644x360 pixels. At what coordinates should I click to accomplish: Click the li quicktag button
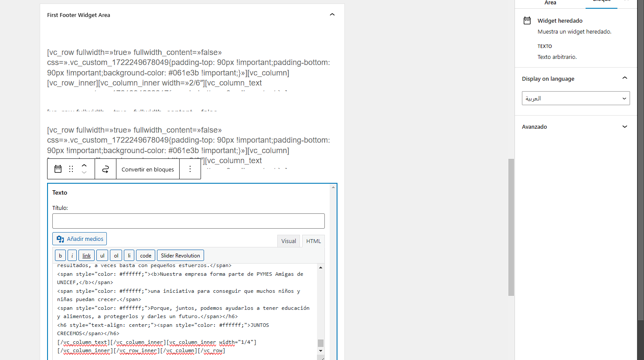(129, 256)
